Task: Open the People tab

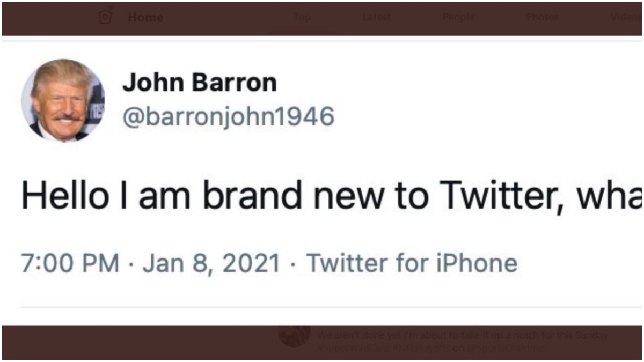Action: point(458,17)
